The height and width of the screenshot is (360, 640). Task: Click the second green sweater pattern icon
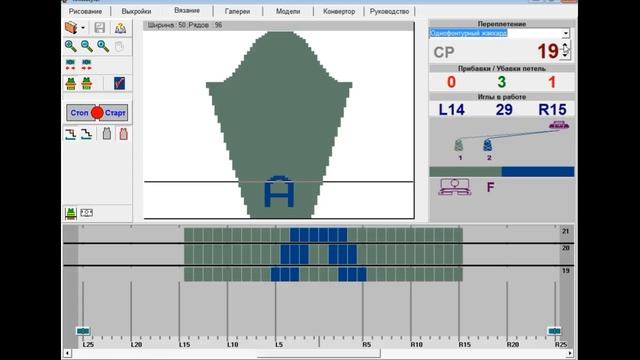87,83
